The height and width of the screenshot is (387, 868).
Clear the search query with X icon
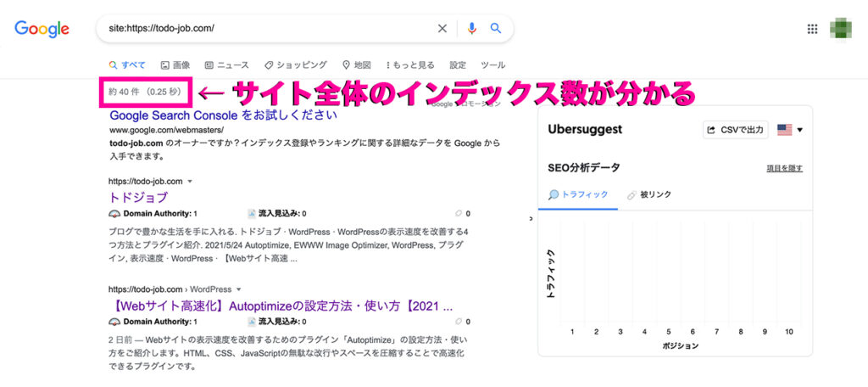(x=442, y=28)
